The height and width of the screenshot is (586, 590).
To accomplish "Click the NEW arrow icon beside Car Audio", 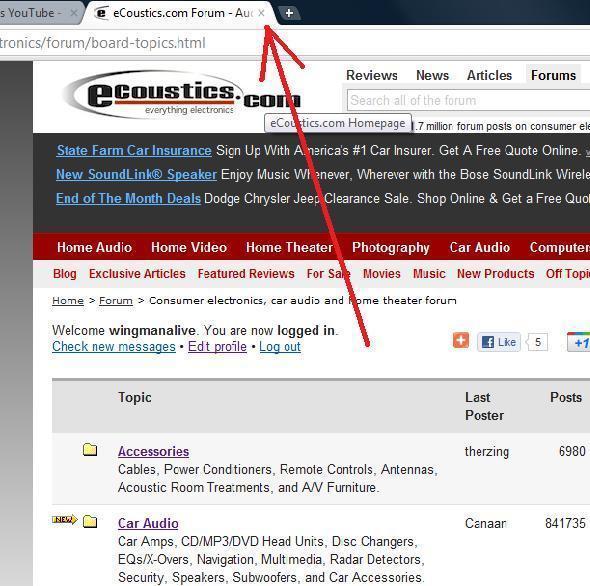I will pyautogui.click(x=65, y=520).
